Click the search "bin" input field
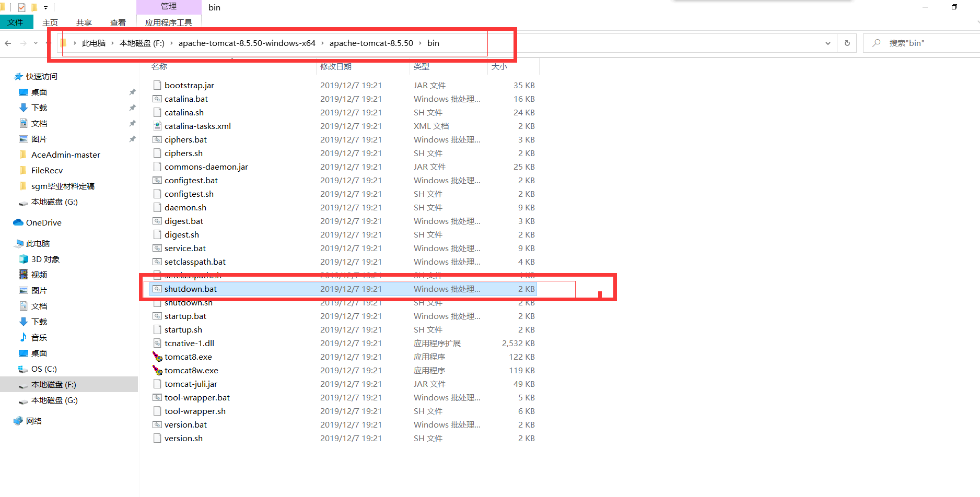 [922, 43]
